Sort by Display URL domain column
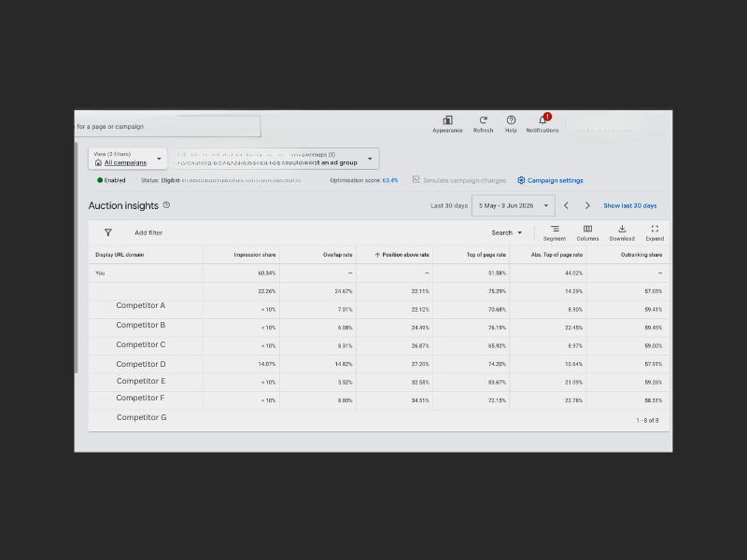Screen dimensions: 747x560 (120, 255)
